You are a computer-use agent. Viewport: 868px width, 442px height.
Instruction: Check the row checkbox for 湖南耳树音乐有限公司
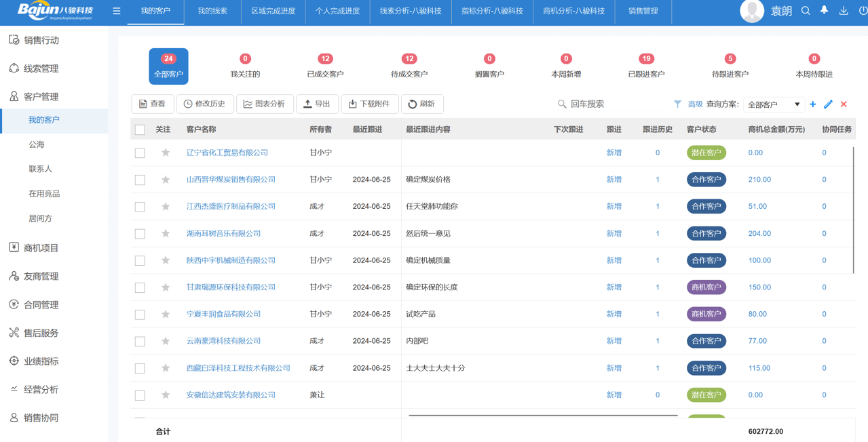pyautogui.click(x=140, y=233)
